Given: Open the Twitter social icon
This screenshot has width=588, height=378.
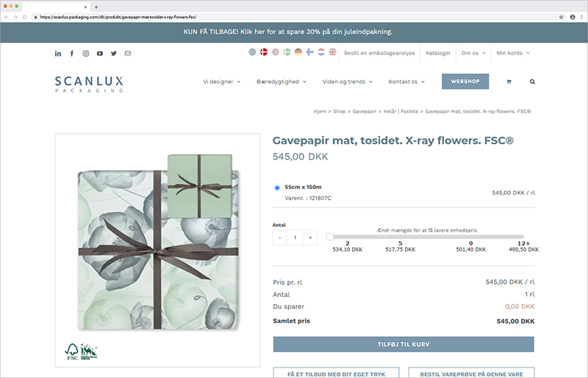Looking at the screenshot, I should click(114, 54).
